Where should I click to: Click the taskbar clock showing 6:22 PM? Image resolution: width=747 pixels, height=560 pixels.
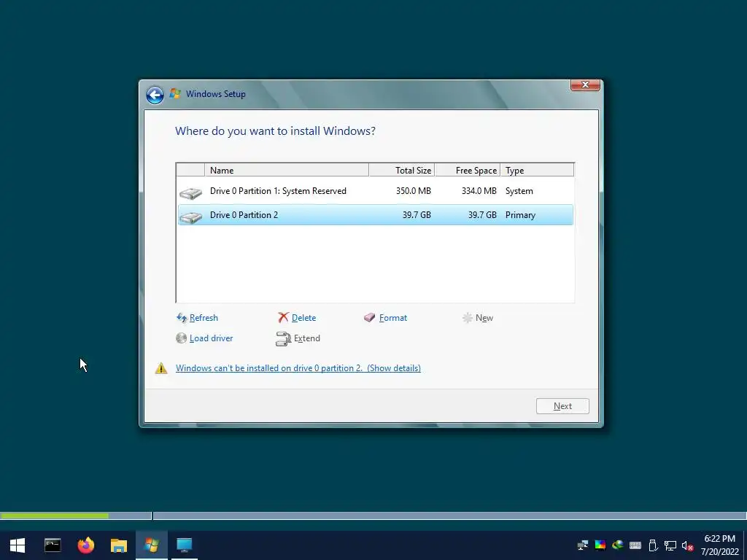coord(719,545)
